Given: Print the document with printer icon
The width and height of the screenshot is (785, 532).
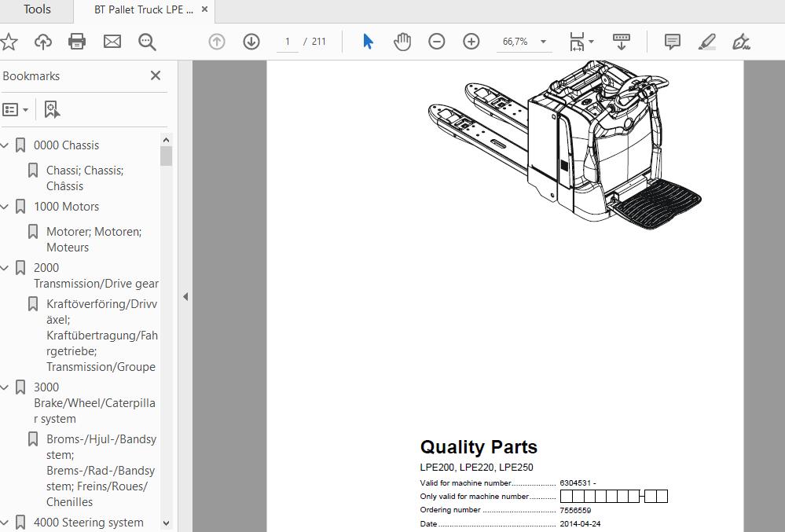Looking at the screenshot, I should (x=77, y=42).
